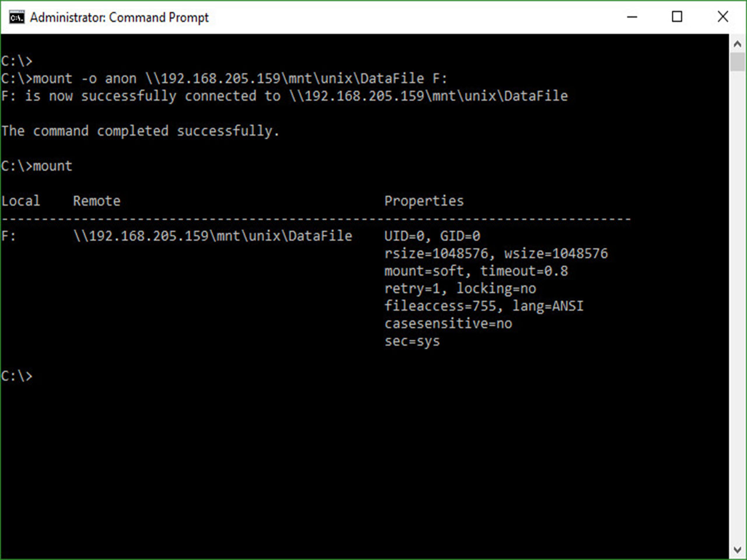Click the 'Local' column header
This screenshot has height=560, width=747.
pyautogui.click(x=20, y=201)
